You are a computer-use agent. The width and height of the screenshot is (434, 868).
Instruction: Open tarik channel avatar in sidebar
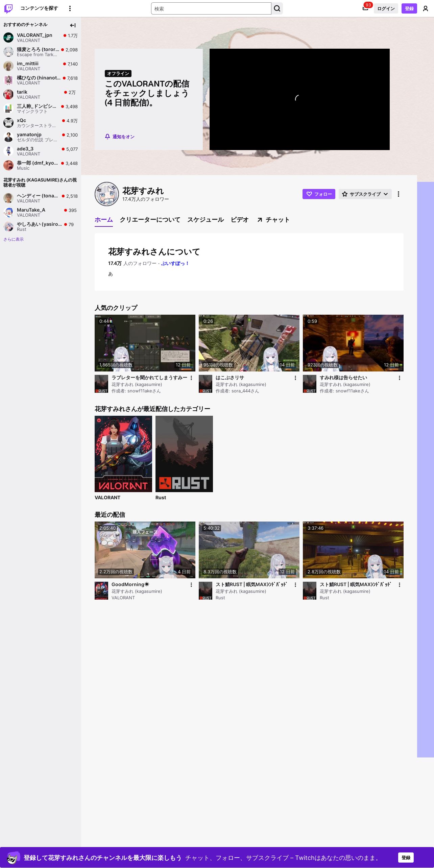pos(8,94)
